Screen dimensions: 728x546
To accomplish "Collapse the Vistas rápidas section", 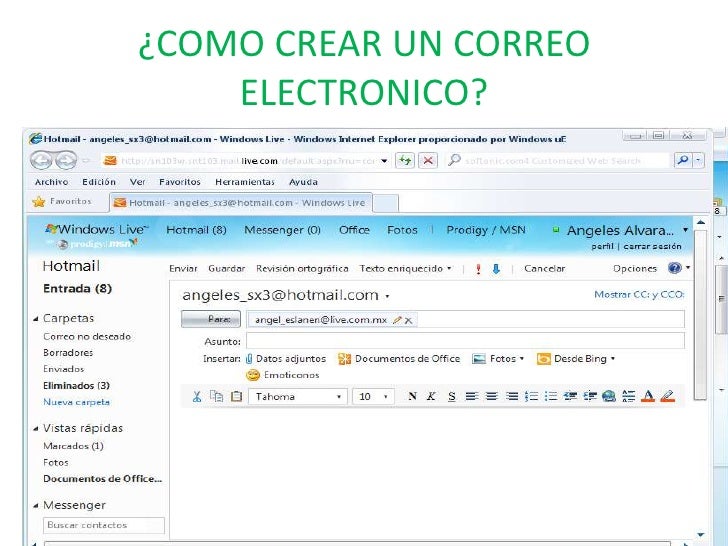I will tap(36, 429).
